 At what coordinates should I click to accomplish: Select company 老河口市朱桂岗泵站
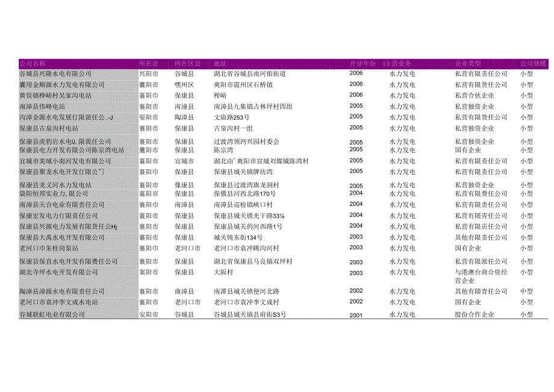(x=49, y=248)
